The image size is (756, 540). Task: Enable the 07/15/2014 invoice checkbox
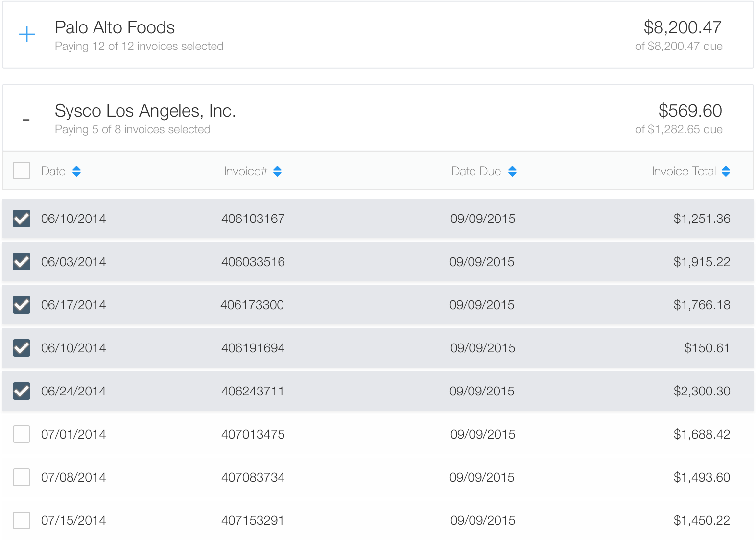(22, 520)
